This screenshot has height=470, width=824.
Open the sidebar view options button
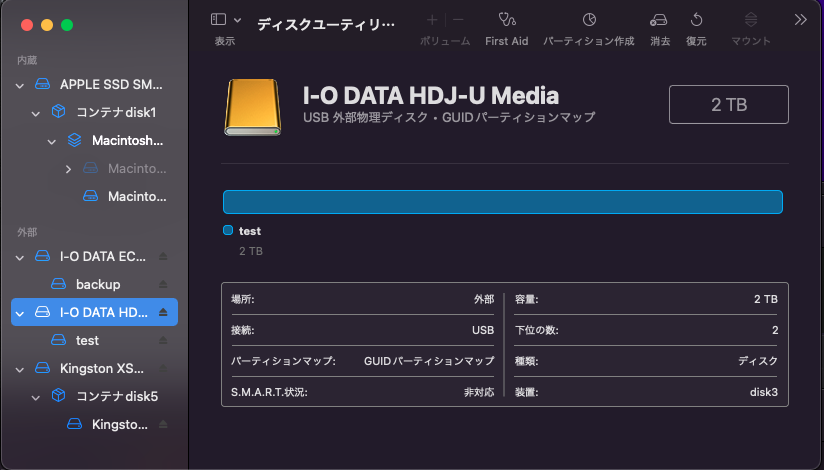tap(218, 19)
